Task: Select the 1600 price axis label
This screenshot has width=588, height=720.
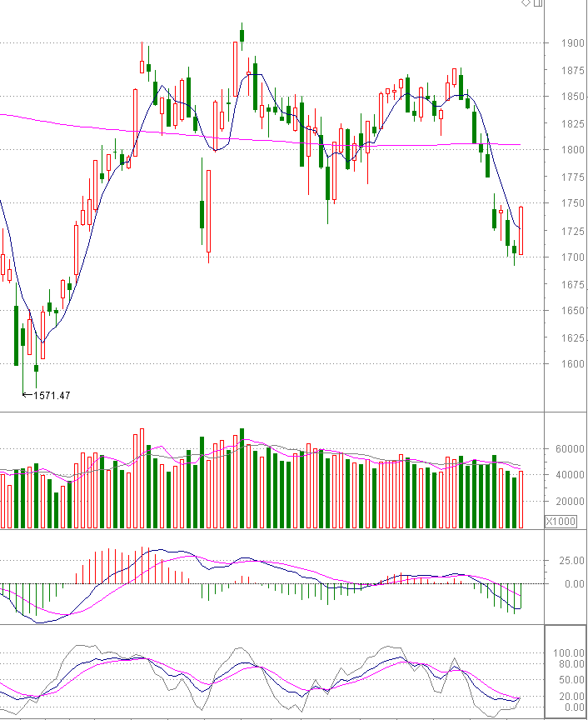Action: tap(561, 364)
